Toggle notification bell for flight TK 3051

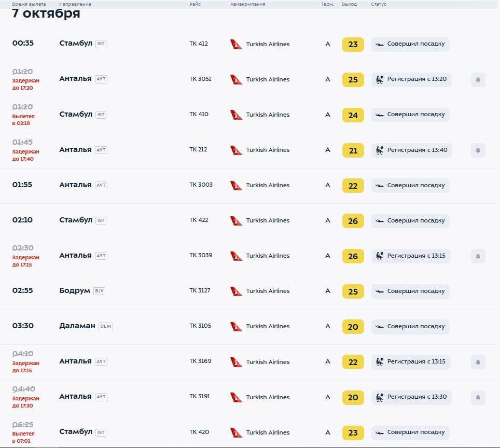tap(478, 80)
